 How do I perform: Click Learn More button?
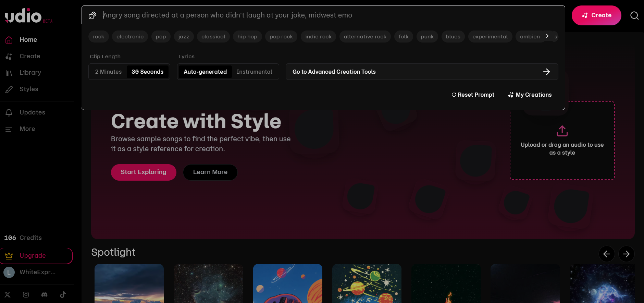coord(210,172)
